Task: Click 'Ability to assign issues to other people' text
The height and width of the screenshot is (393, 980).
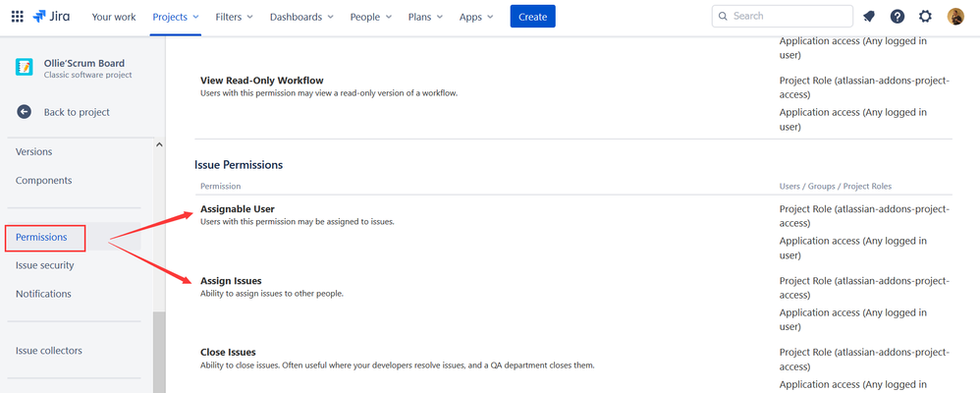Action: point(272,294)
